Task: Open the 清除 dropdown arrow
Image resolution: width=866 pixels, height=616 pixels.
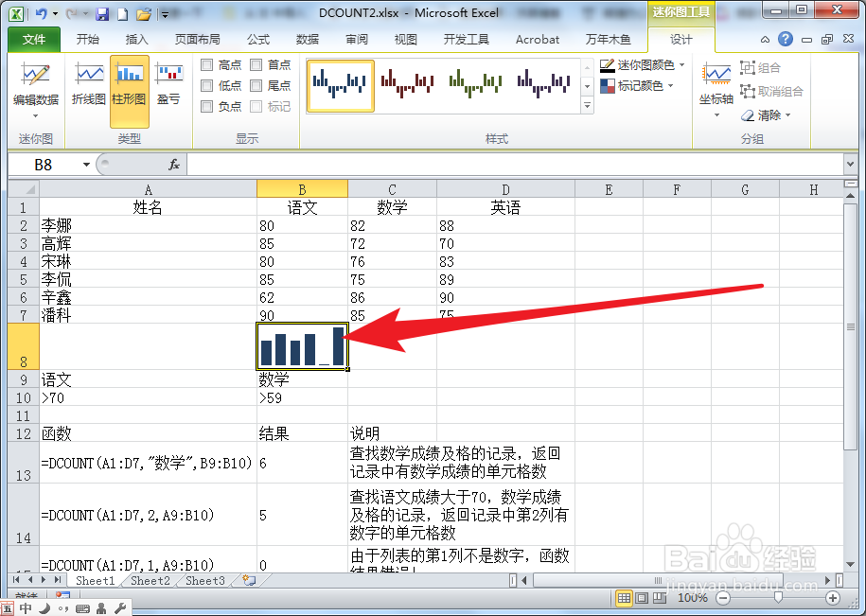Action: coord(787,115)
